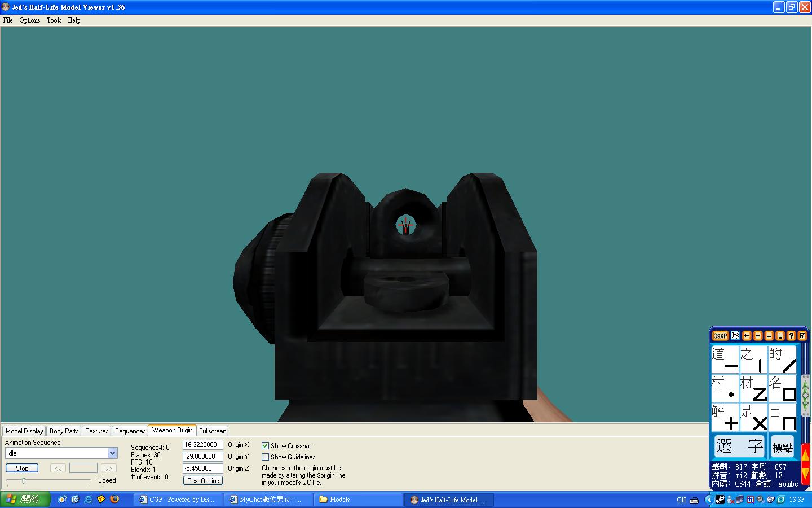812x508 pixels.
Task: Click the network connection tray icon
Action: pyautogui.click(x=739, y=500)
